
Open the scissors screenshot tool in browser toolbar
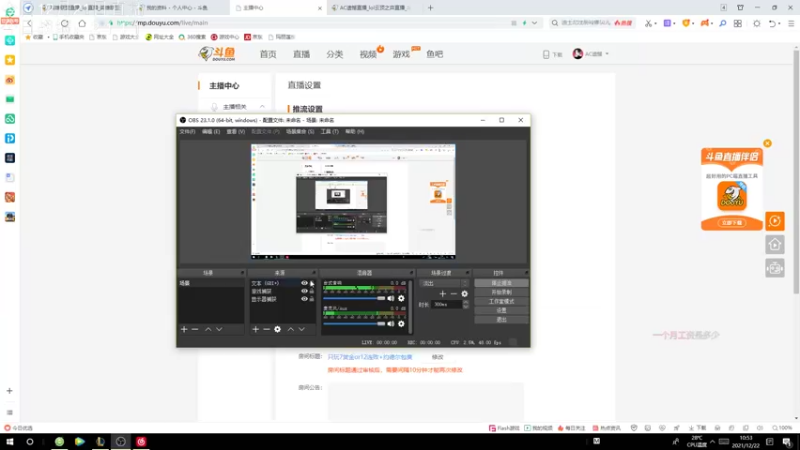click(648, 23)
